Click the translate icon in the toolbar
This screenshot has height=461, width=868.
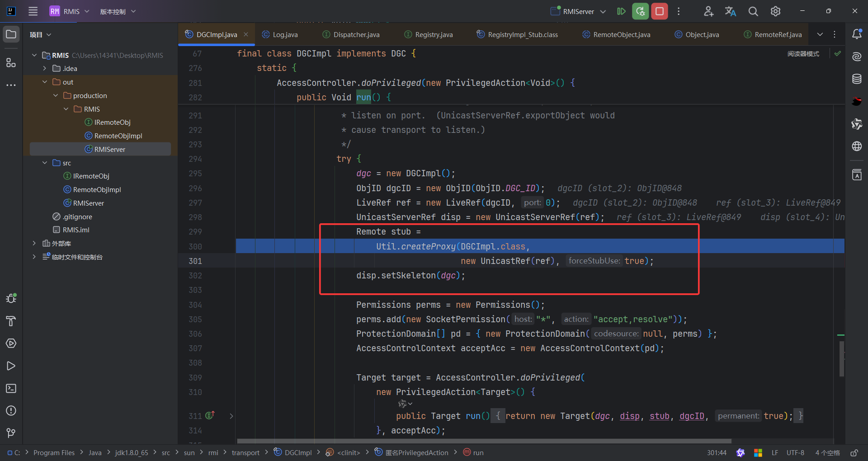coord(731,11)
